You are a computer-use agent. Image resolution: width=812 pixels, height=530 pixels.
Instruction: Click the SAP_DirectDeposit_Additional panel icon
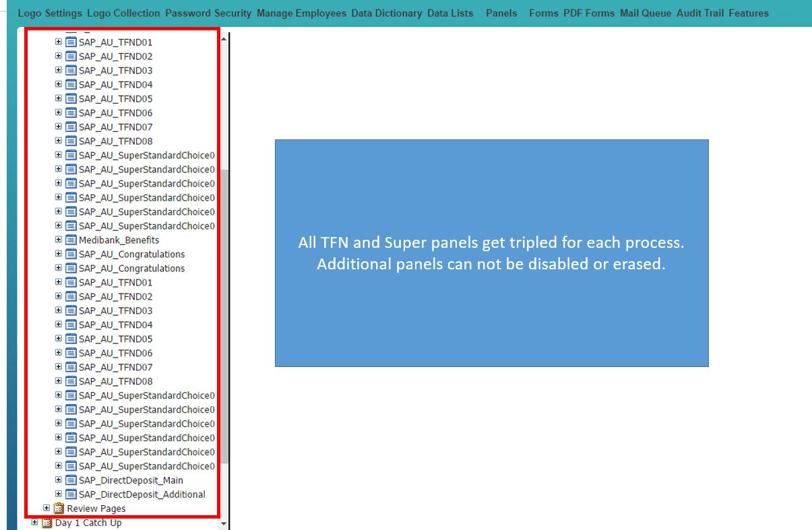click(x=71, y=494)
